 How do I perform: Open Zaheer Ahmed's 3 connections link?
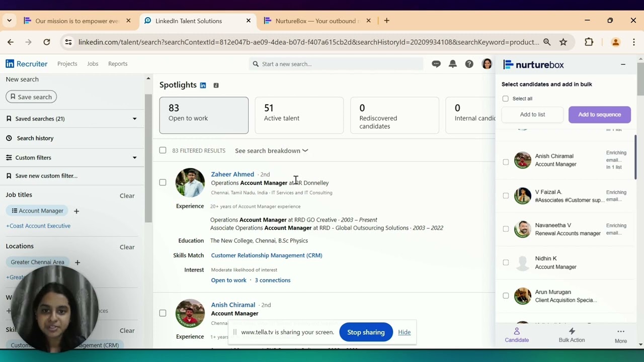point(272,281)
